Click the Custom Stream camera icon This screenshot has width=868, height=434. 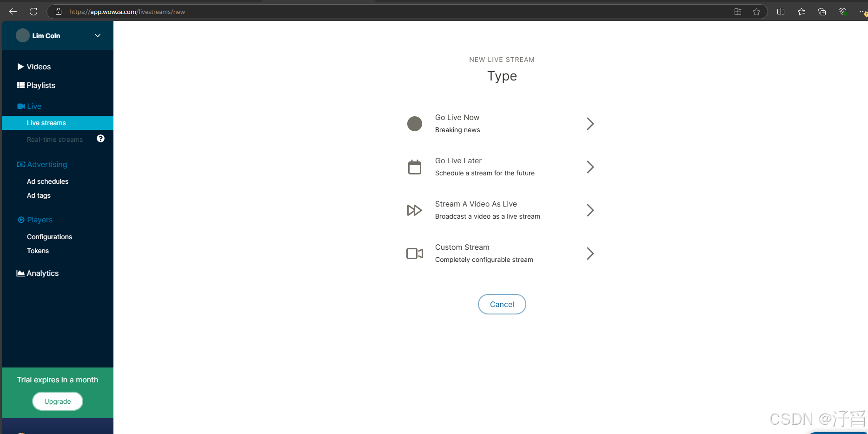(x=415, y=254)
